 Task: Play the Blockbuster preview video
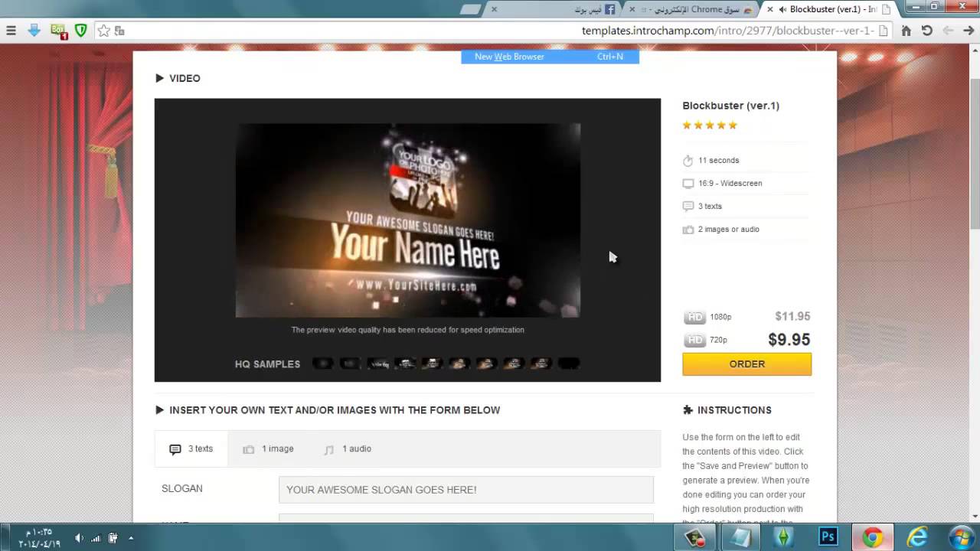point(407,220)
